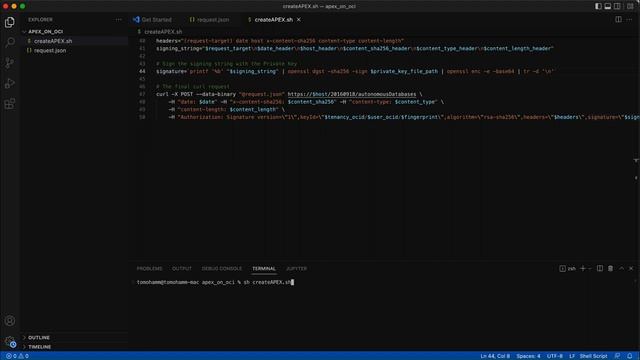Click the createAPEX.sh breadcrumb
The width and height of the screenshot is (640, 360).
tap(163, 31)
